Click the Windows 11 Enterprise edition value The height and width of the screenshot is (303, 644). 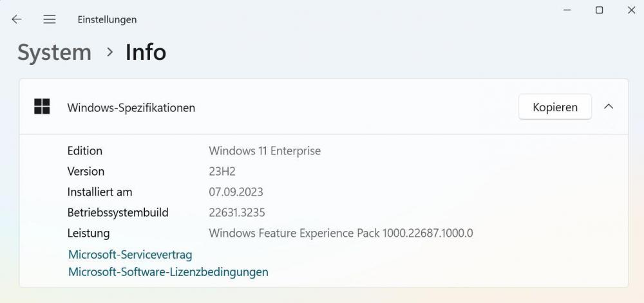265,151
